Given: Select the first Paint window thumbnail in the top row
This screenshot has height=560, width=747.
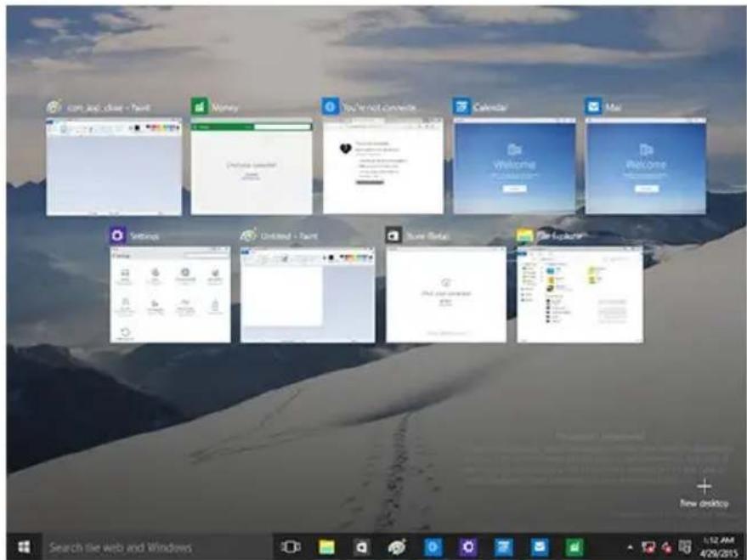Looking at the screenshot, I should 114,167.
